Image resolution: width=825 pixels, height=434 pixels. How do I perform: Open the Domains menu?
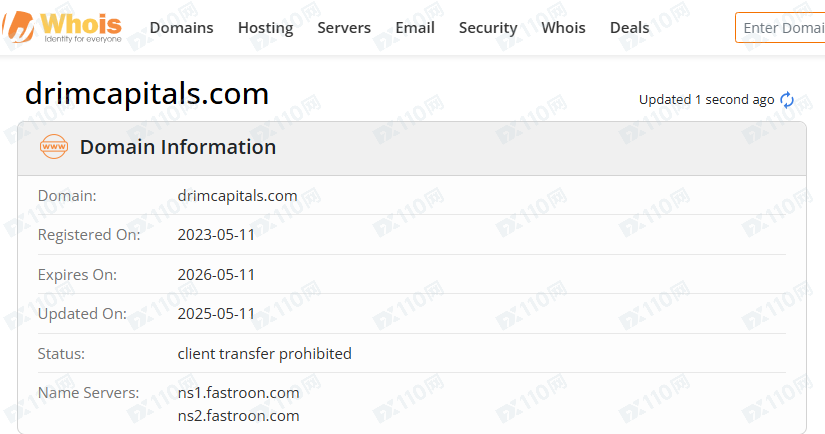click(181, 28)
